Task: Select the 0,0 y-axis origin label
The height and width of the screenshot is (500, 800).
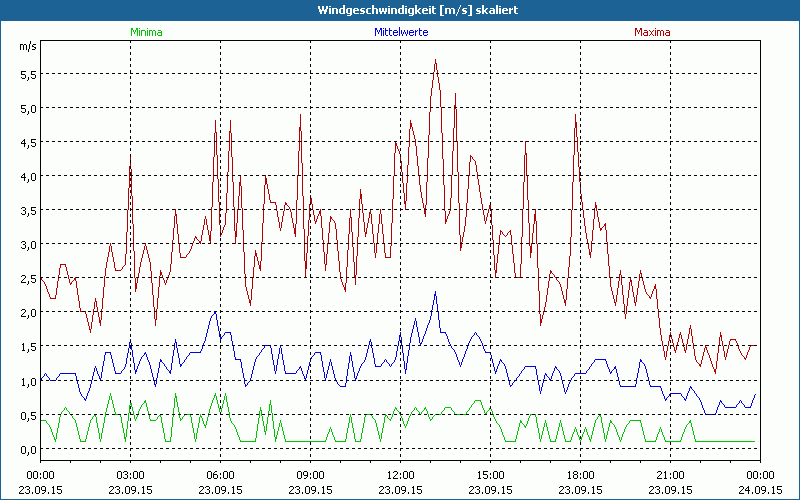Action: point(27,449)
